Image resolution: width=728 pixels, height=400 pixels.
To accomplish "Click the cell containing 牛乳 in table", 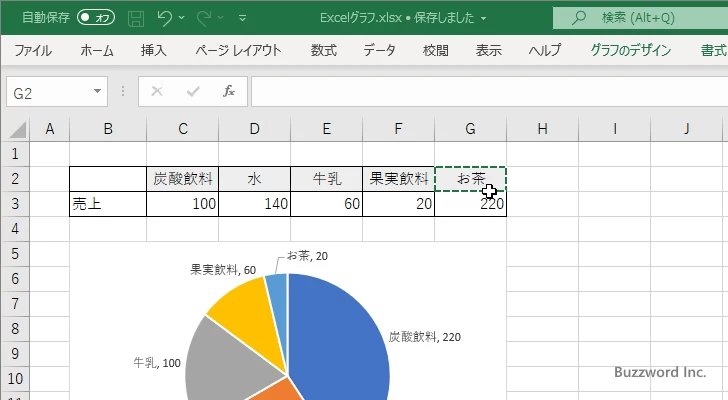I will (326, 179).
